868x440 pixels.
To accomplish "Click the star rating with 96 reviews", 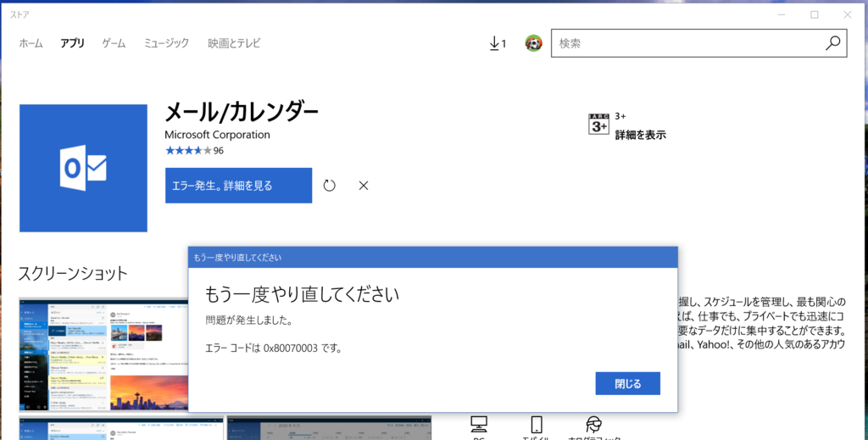I will (x=194, y=151).
